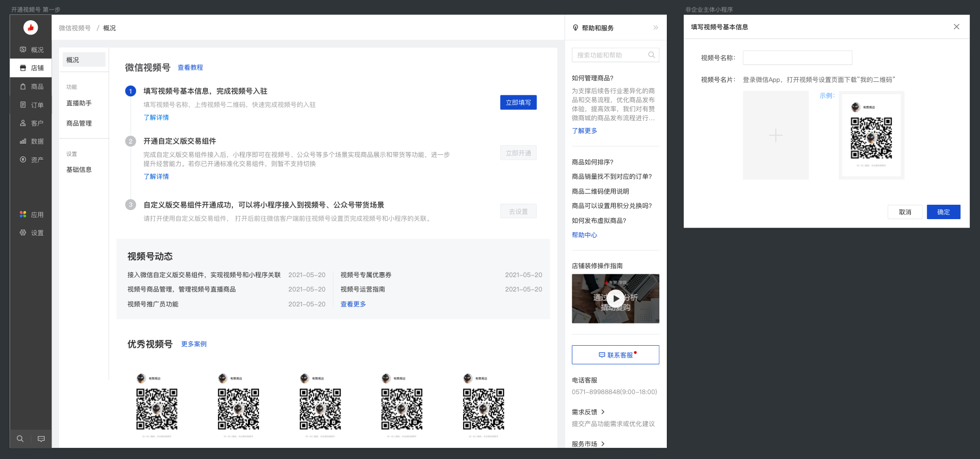View the example QR code image

click(872, 135)
